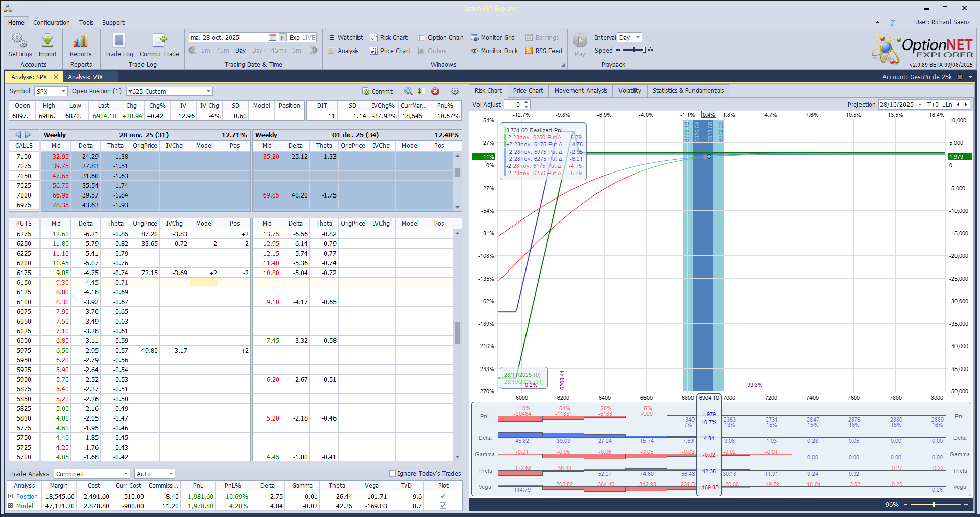980x517 pixels.
Task: Step back 5 minutes with 5m- button
Action: (206, 51)
